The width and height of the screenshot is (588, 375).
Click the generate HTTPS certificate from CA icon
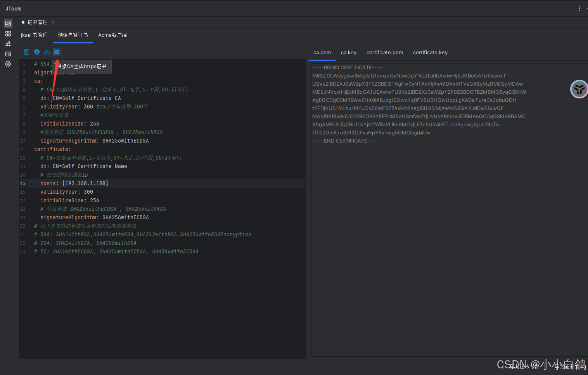57,52
